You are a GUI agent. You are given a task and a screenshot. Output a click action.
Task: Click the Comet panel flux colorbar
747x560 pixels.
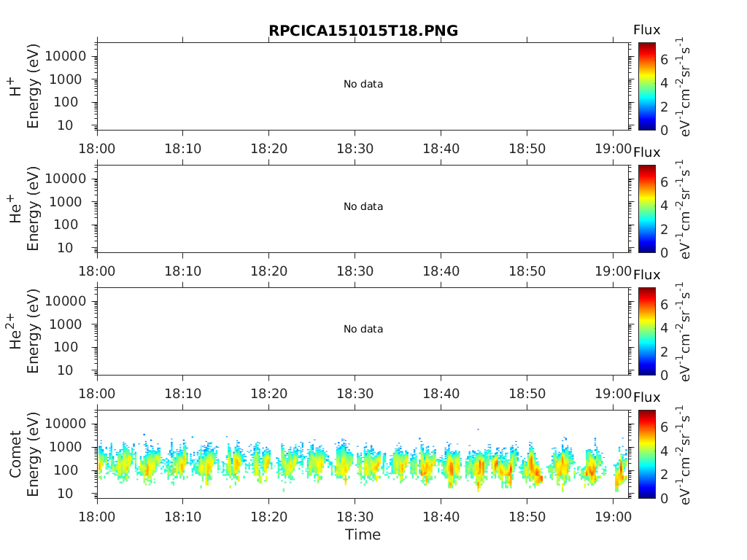pos(647,454)
